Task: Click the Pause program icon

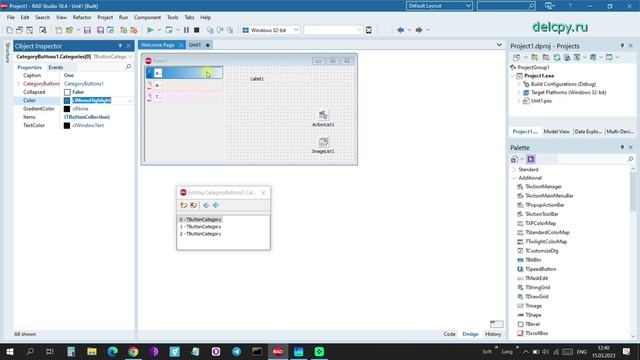Action: click(186, 30)
